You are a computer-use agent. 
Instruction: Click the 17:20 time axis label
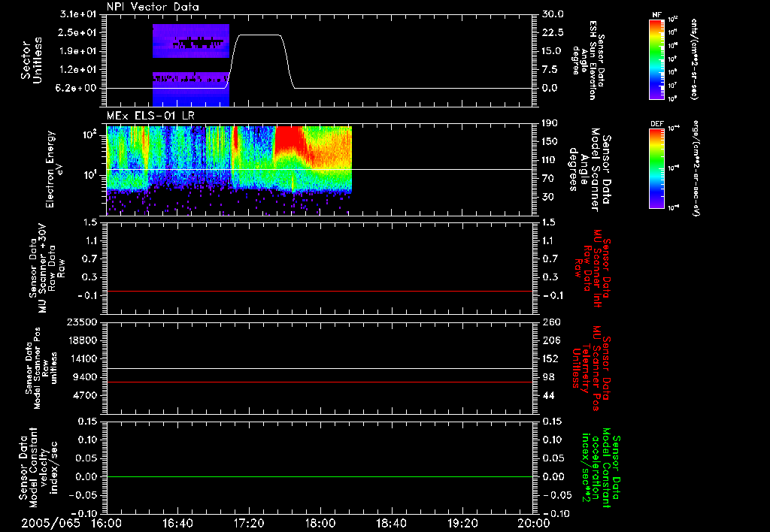[249, 523]
